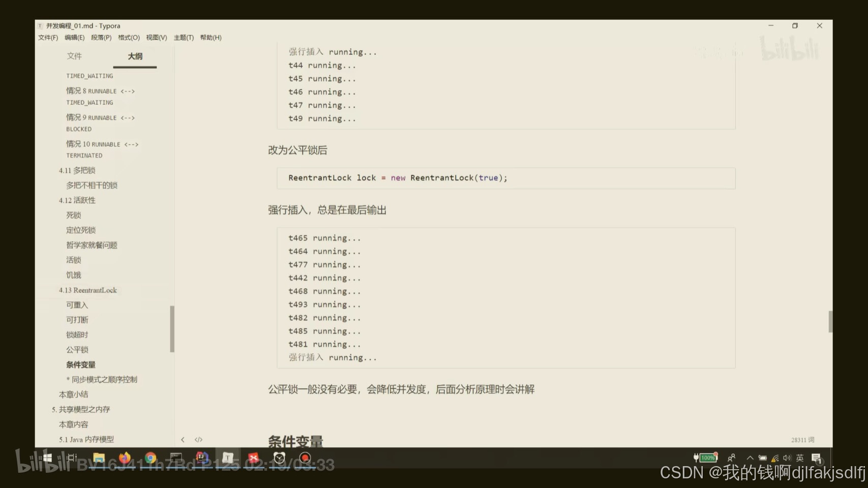Image resolution: width=868 pixels, height=488 pixels.
Task: Jump to outline heading 本章内容
Action: click(x=73, y=424)
